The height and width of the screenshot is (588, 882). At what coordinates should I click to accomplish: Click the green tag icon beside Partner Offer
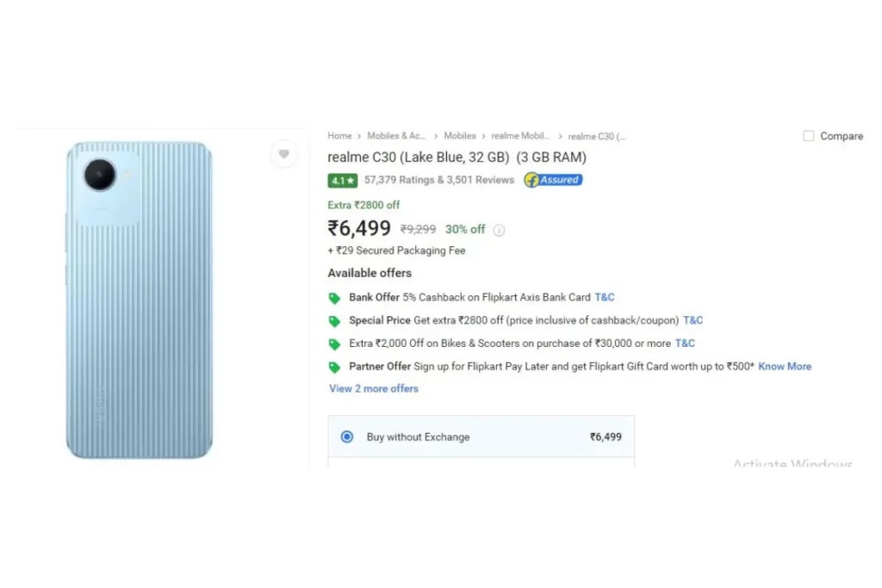(x=335, y=367)
